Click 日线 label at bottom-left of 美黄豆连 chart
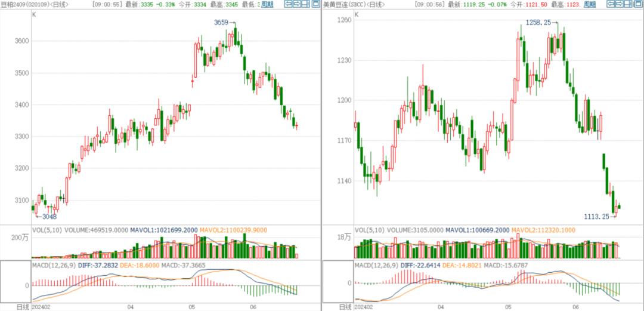Screen dimensions: 644x311 (x=345, y=307)
